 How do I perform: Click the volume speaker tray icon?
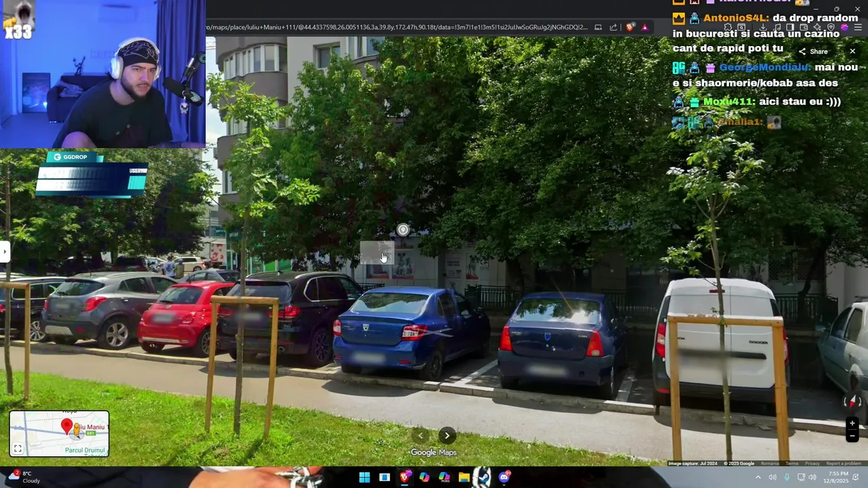coord(812,477)
